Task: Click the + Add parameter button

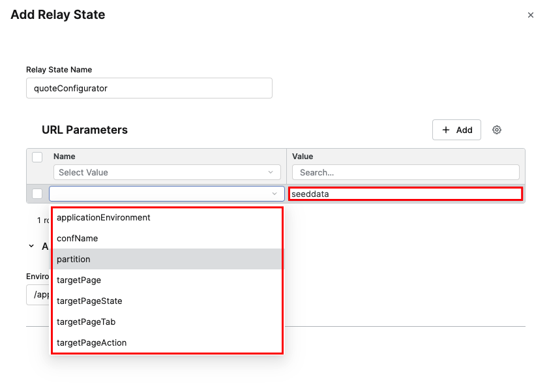Action: point(456,130)
